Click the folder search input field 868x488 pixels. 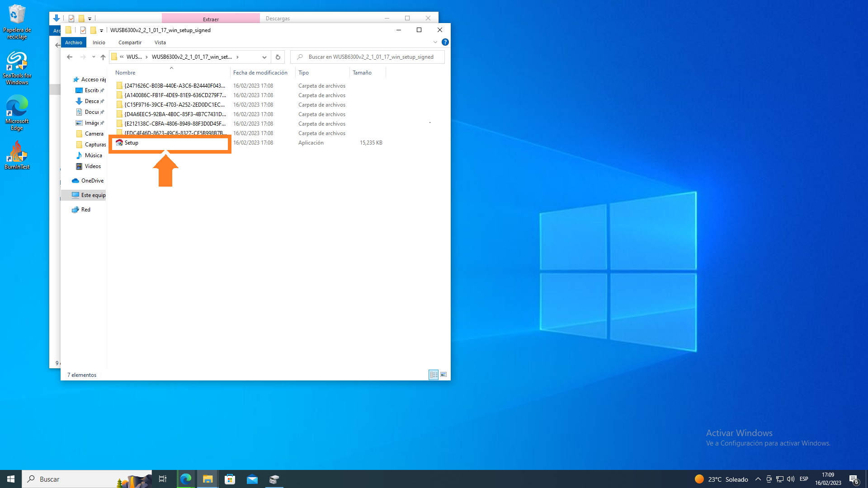[x=371, y=57]
